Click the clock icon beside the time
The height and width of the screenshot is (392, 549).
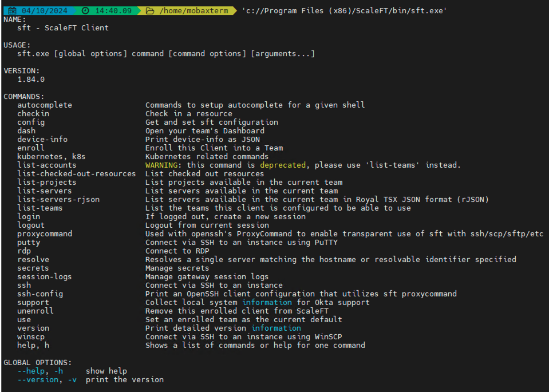(85, 11)
